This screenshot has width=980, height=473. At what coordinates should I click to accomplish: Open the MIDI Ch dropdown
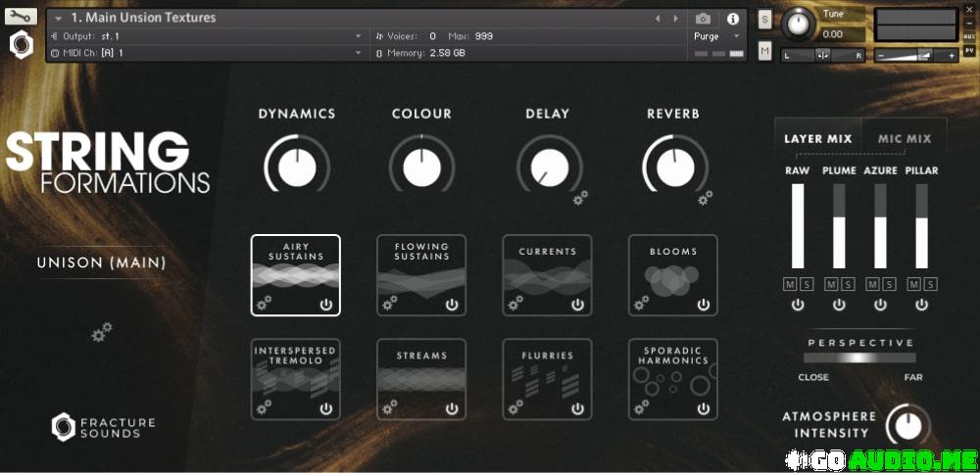(208, 53)
